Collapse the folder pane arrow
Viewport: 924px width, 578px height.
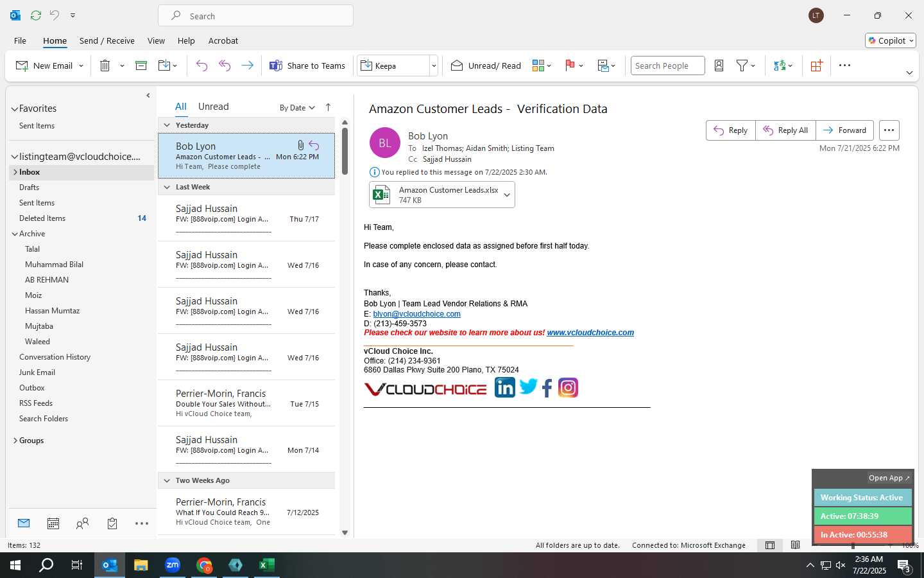pyautogui.click(x=148, y=96)
